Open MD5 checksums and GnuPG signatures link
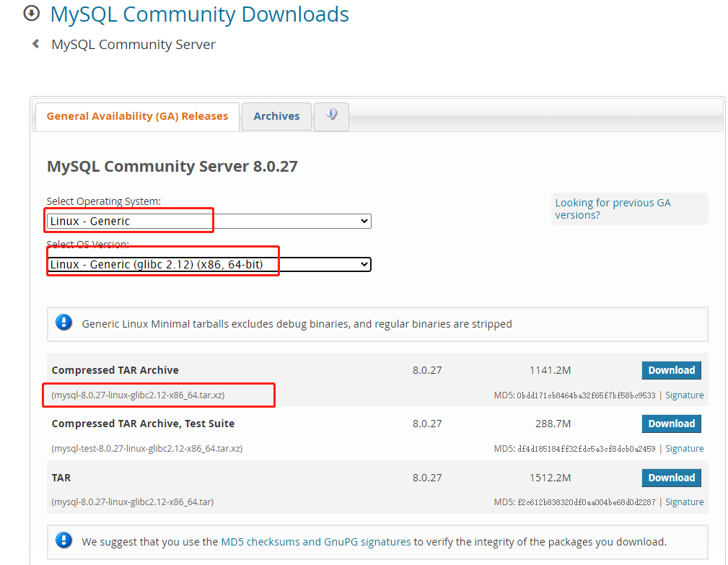 (x=316, y=542)
